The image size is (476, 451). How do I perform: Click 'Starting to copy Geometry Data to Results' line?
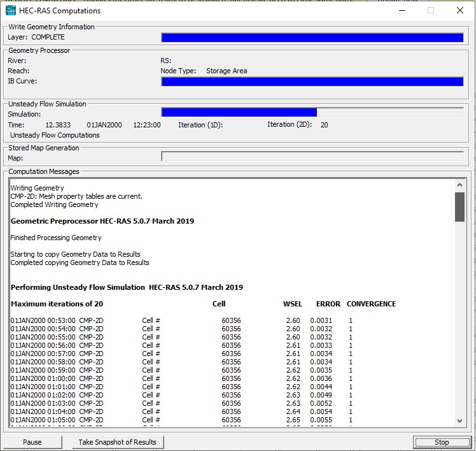[75, 254]
